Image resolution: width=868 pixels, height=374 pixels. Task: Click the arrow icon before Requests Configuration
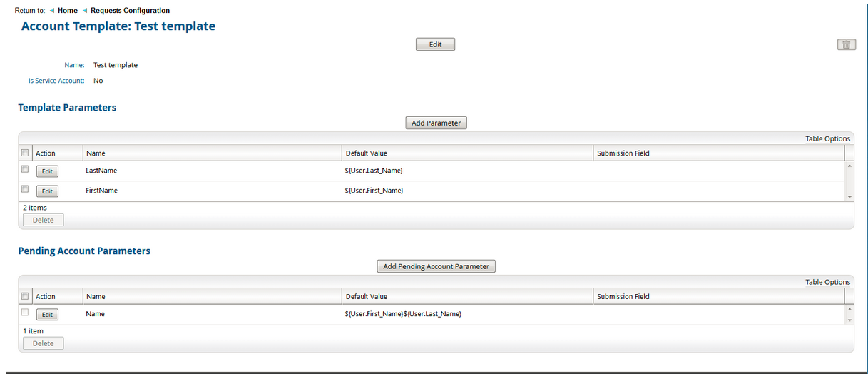85,11
